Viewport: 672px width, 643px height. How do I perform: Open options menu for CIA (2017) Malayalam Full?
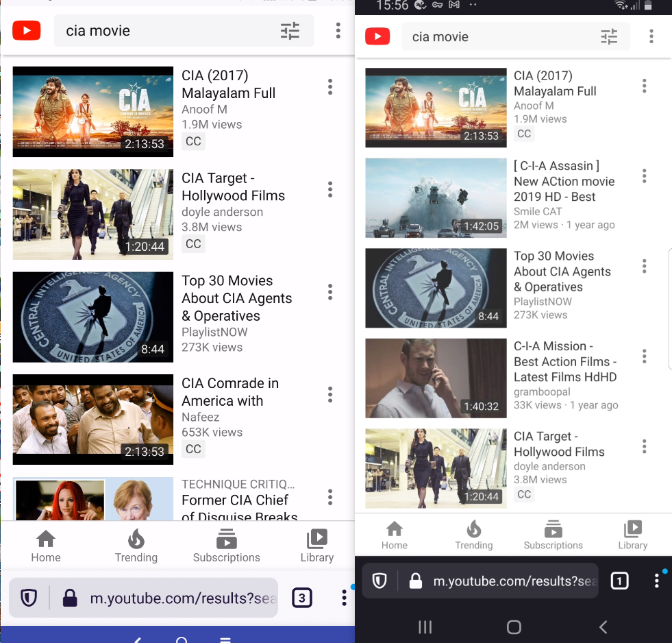point(329,86)
